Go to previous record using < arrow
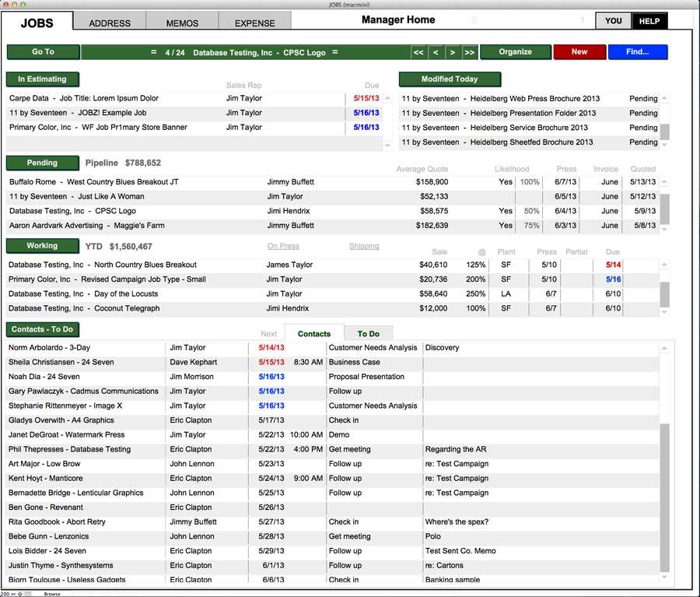This screenshot has height=597, width=700. [436, 52]
